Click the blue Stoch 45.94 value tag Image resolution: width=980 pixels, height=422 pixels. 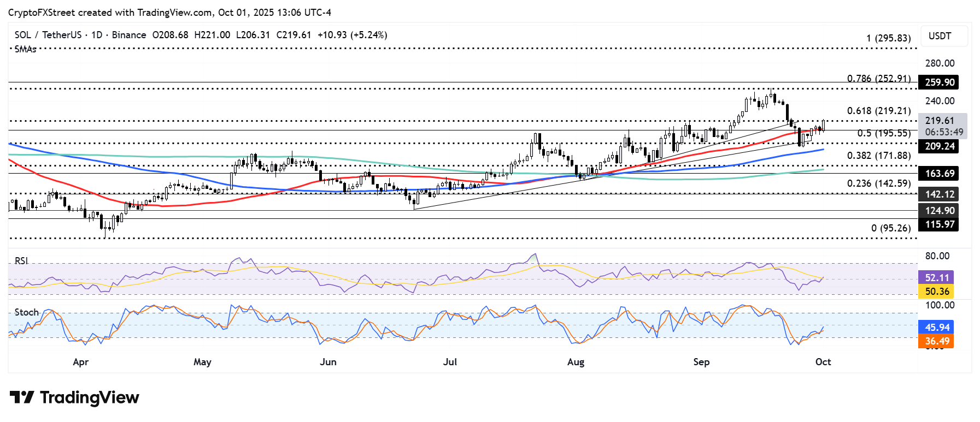(x=936, y=328)
